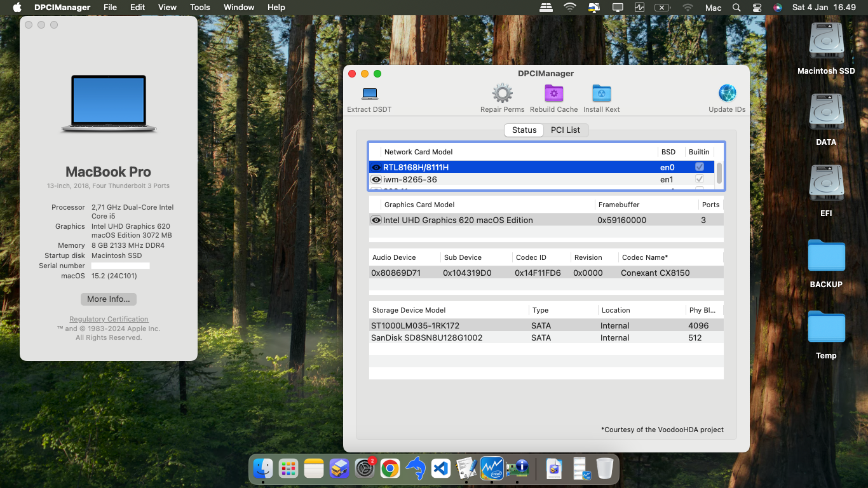868x488 pixels.
Task: Open the Window menu
Action: (239, 8)
